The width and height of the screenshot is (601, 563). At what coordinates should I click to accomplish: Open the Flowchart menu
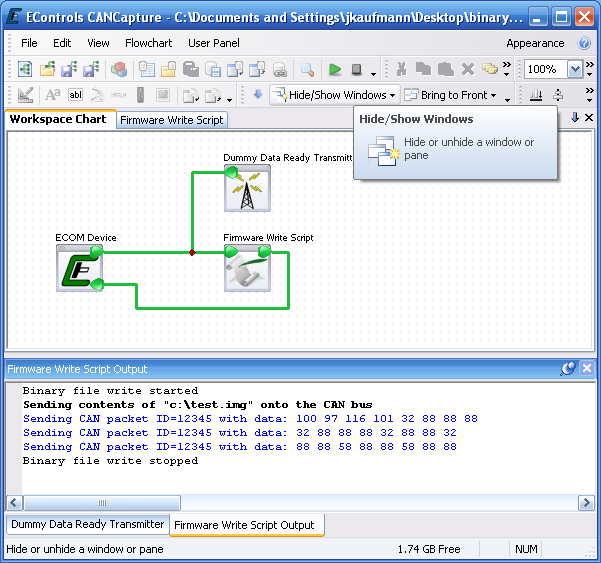point(149,43)
